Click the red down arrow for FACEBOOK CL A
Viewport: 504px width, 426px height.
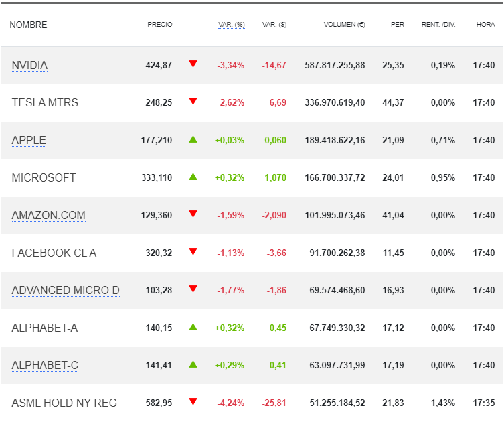pyautogui.click(x=193, y=251)
